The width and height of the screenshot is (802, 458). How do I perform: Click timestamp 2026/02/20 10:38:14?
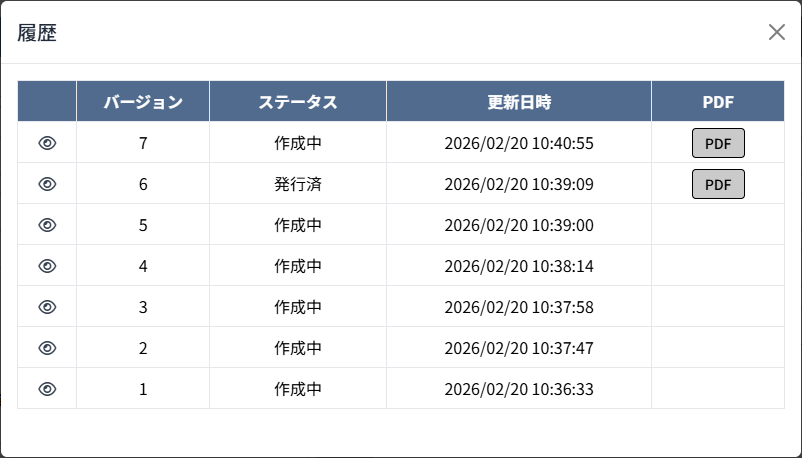519,266
